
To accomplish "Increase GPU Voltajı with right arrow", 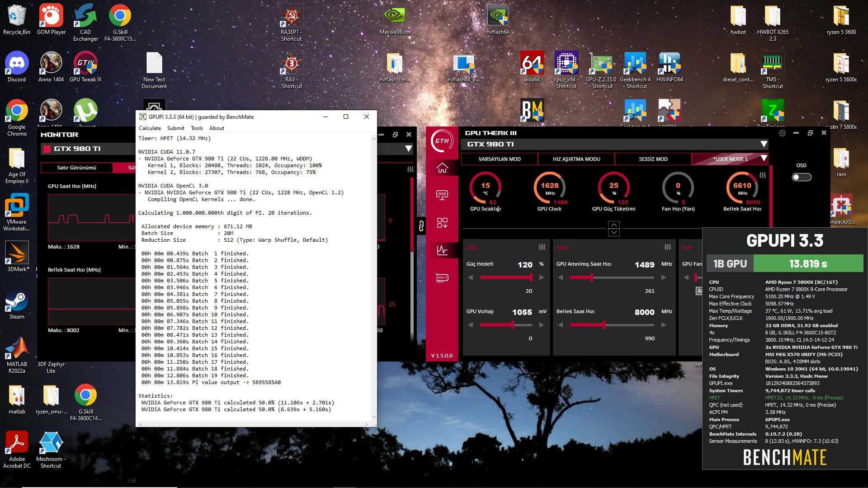I will [x=542, y=325].
